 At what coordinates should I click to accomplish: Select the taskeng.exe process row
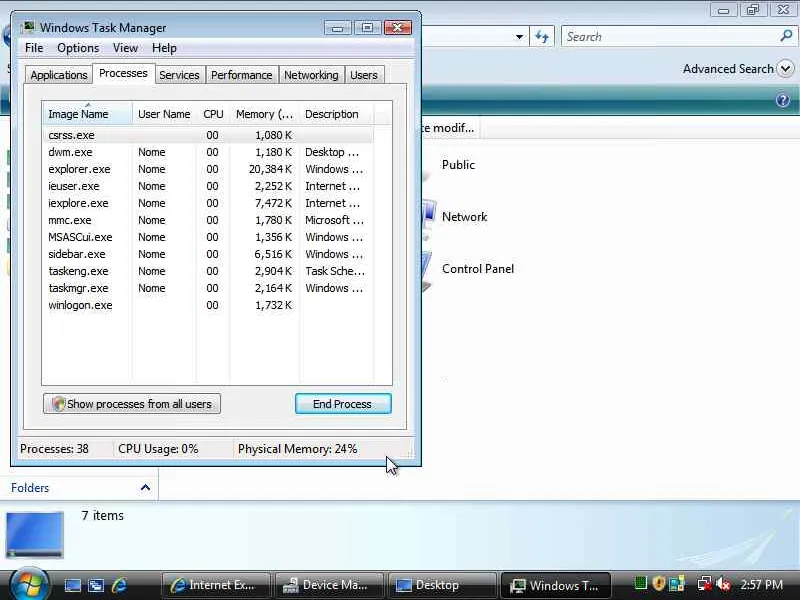tap(208, 271)
